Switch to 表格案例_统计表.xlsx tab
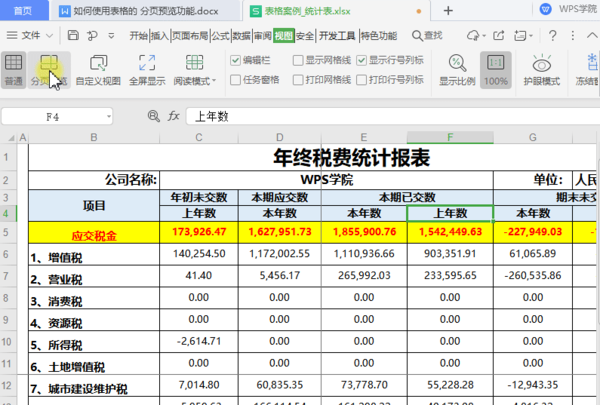The image size is (600, 405). pos(336,11)
